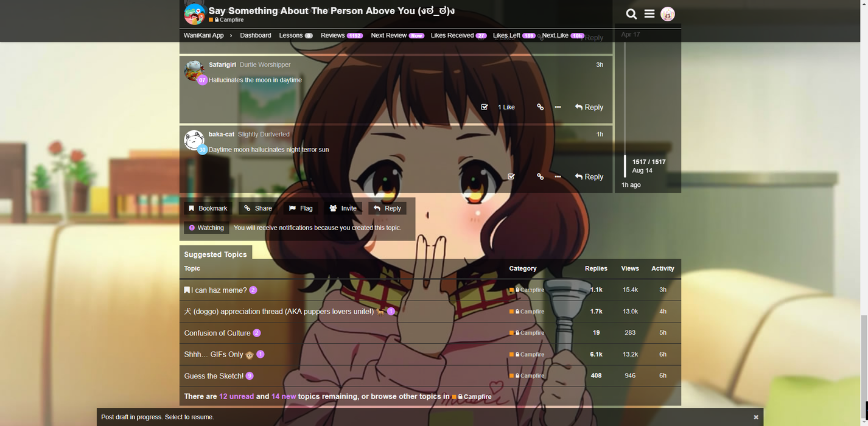Click the Bookmark button
This screenshot has height=426, width=868.
pos(208,208)
